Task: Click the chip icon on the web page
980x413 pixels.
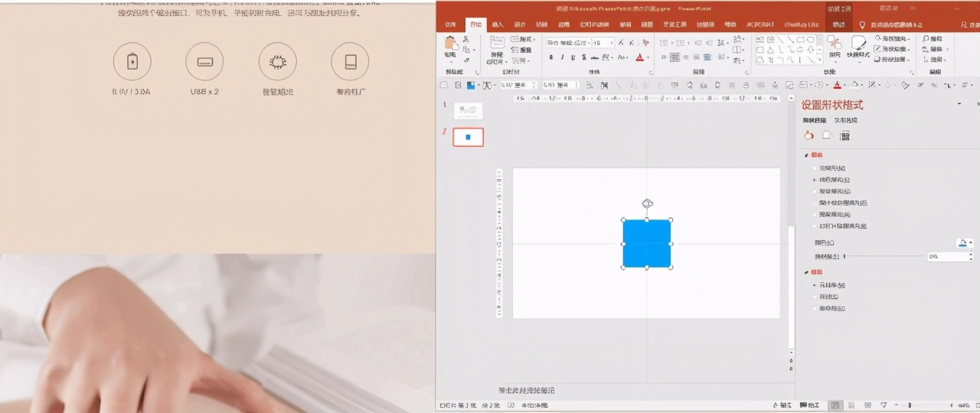Action: [277, 61]
